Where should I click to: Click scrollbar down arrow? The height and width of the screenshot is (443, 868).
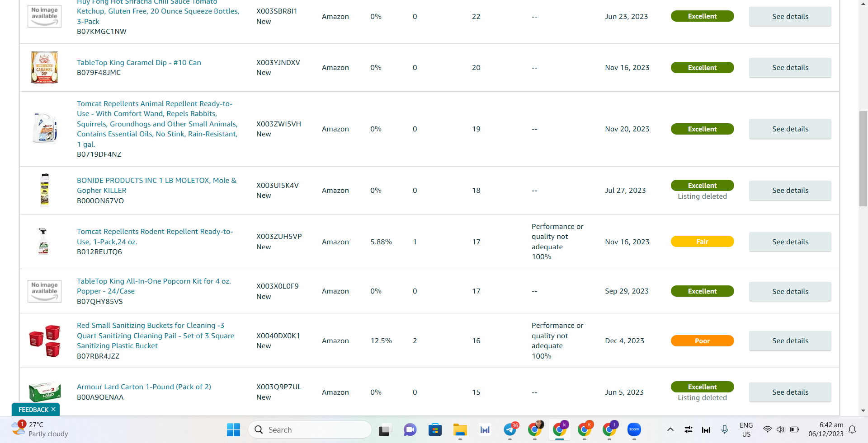click(x=863, y=410)
